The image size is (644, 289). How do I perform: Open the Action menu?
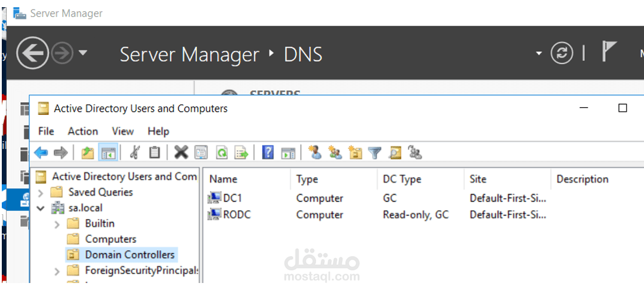point(83,132)
